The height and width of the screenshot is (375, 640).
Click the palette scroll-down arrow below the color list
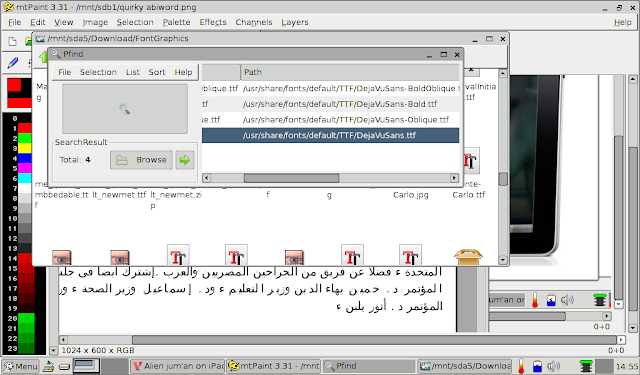53,351
